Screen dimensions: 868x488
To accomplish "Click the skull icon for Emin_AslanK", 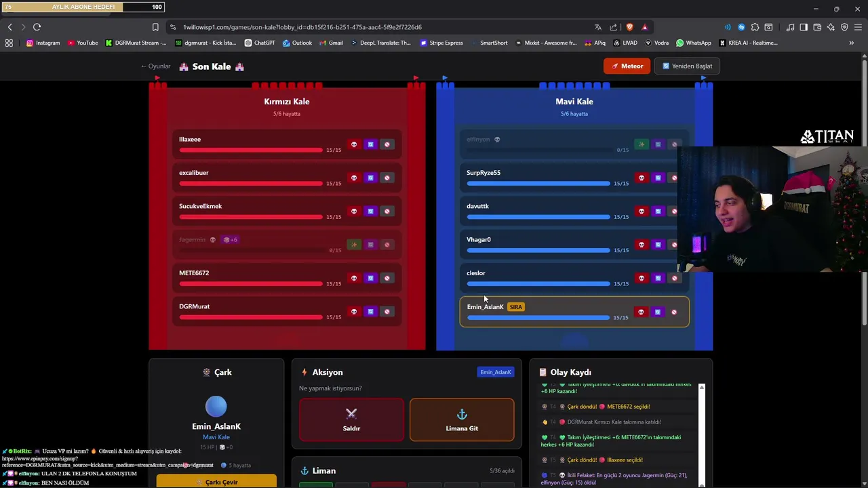I will click(x=641, y=312).
